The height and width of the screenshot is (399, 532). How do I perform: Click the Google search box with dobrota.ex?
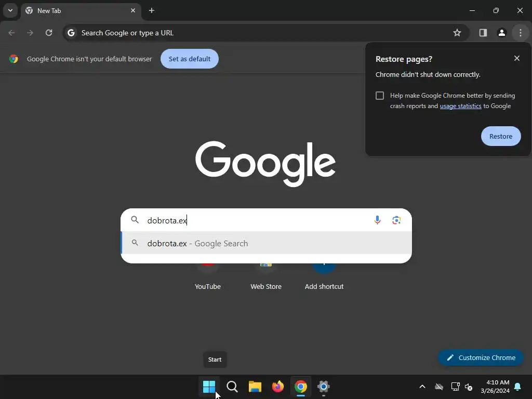click(x=266, y=220)
